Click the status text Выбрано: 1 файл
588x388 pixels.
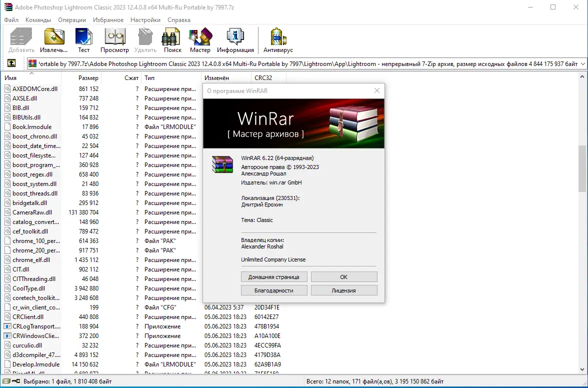point(46,381)
